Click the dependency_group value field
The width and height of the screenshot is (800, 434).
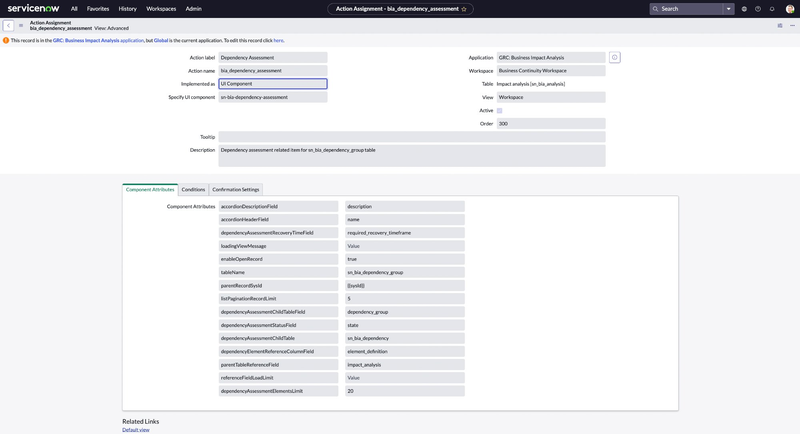405,312
